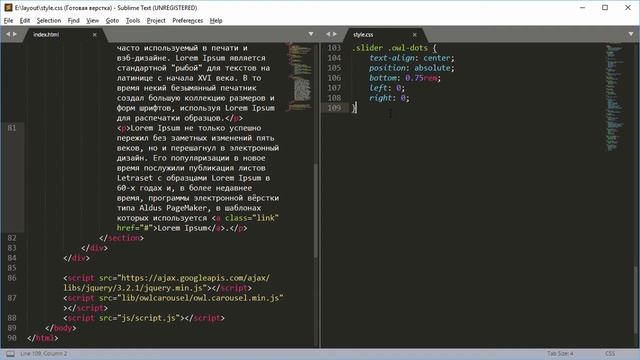This screenshot has height=360, width=640.
Task: Close the style.css tab
Action: 415,35
